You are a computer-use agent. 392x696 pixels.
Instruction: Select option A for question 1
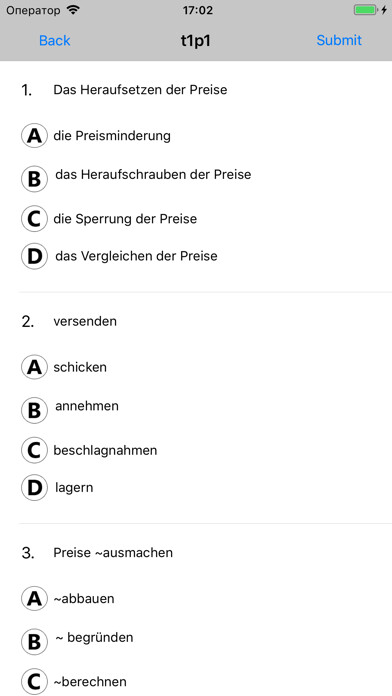[x=34, y=136]
